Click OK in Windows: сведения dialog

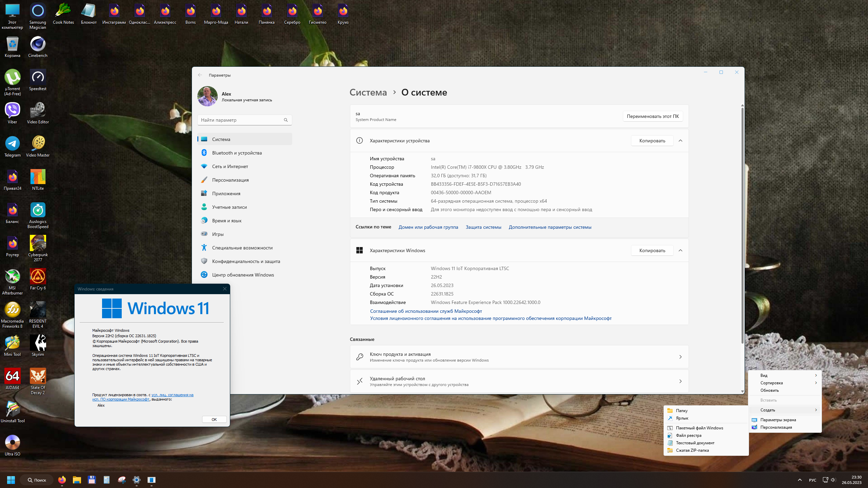(x=214, y=420)
